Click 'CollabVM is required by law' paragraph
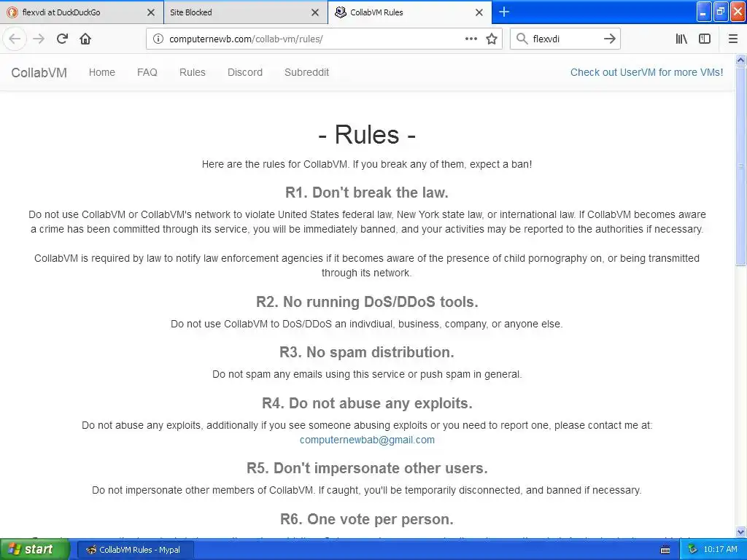The image size is (747, 560). (x=367, y=265)
